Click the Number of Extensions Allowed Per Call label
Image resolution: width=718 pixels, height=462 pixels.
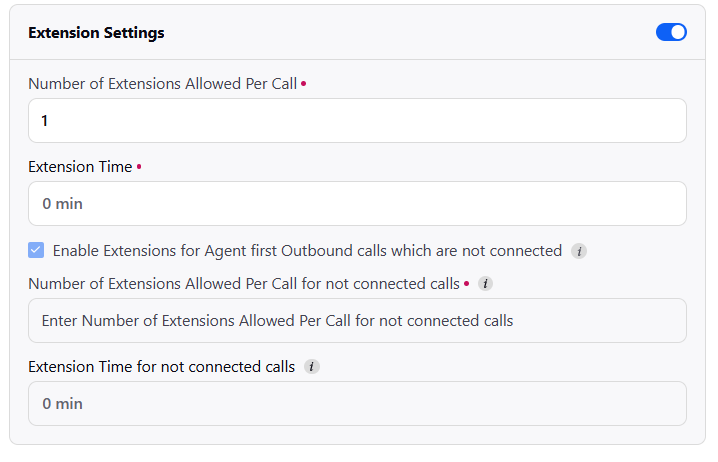tap(163, 84)
